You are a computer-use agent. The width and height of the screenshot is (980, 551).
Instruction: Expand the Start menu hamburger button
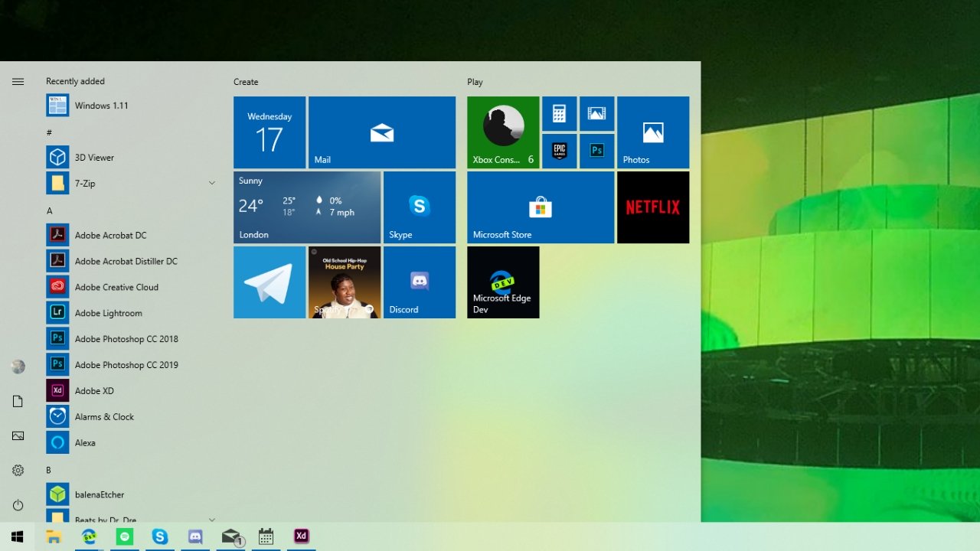point(18,81)
